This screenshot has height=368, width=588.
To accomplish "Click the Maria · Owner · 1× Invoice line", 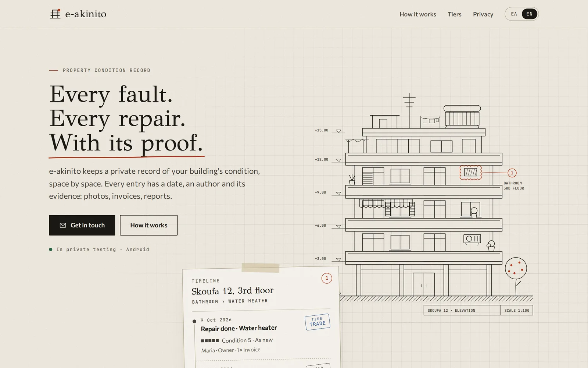I will pyautogui.click(x=231, y=350).
